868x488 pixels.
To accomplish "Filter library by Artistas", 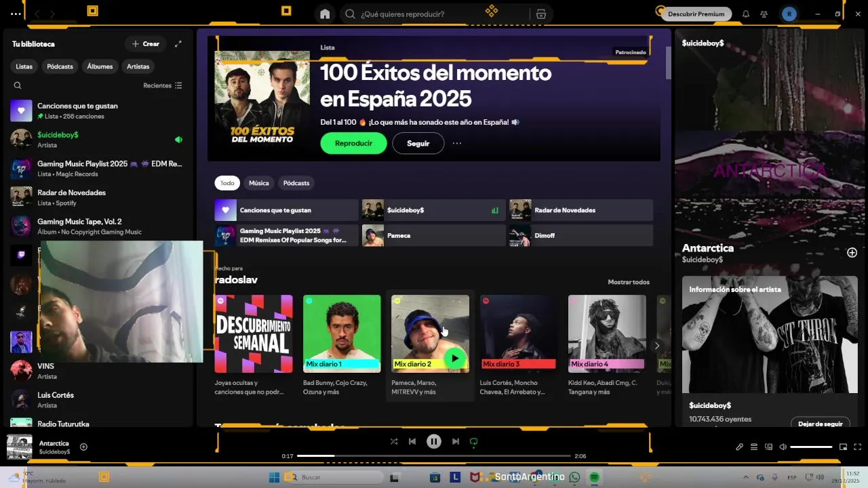I will coord(138,66).
